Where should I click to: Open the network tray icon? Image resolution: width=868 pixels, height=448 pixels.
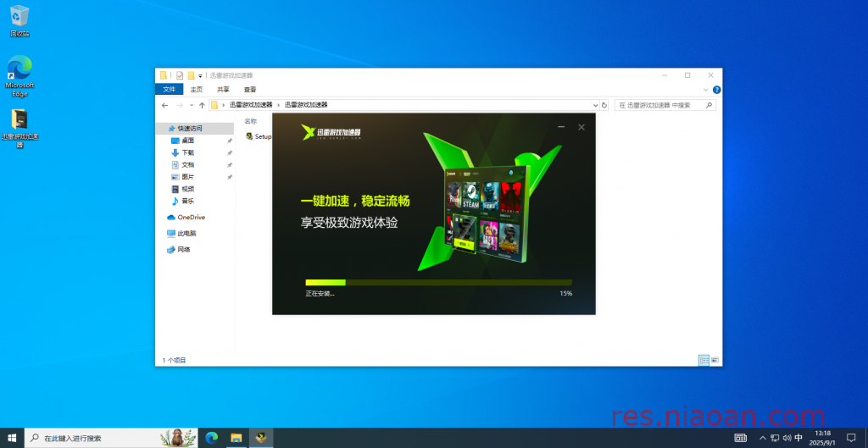coord(775,438)
